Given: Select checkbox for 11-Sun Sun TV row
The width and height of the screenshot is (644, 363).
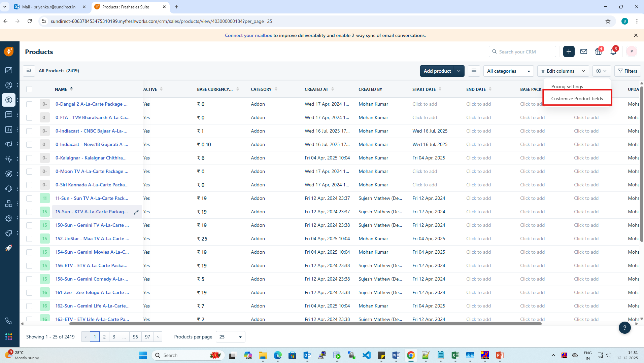Looking at the screenshot, I should tap(29, 198).
